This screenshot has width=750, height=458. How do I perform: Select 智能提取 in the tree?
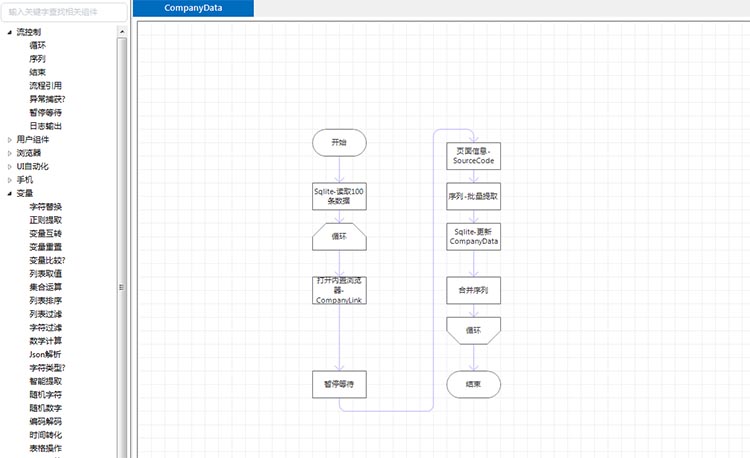coord(45,381)
